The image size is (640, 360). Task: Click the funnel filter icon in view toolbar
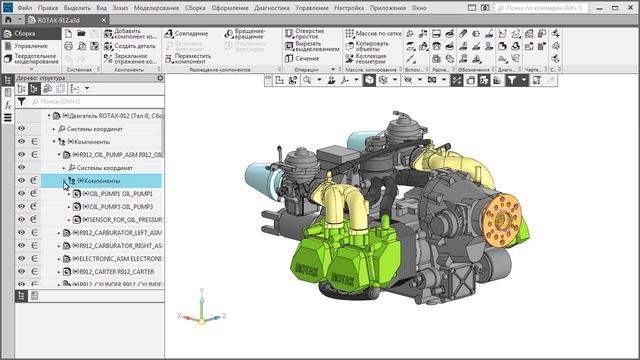pos(511,80)
